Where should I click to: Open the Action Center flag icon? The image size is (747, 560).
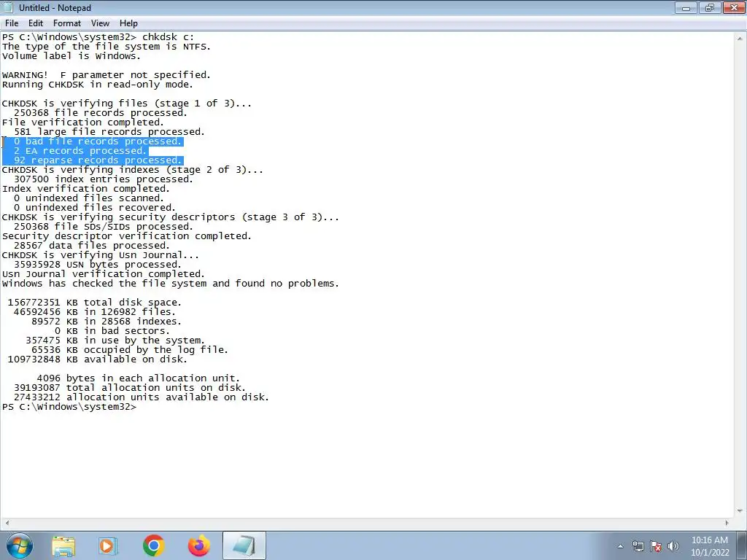coord(656,546)
